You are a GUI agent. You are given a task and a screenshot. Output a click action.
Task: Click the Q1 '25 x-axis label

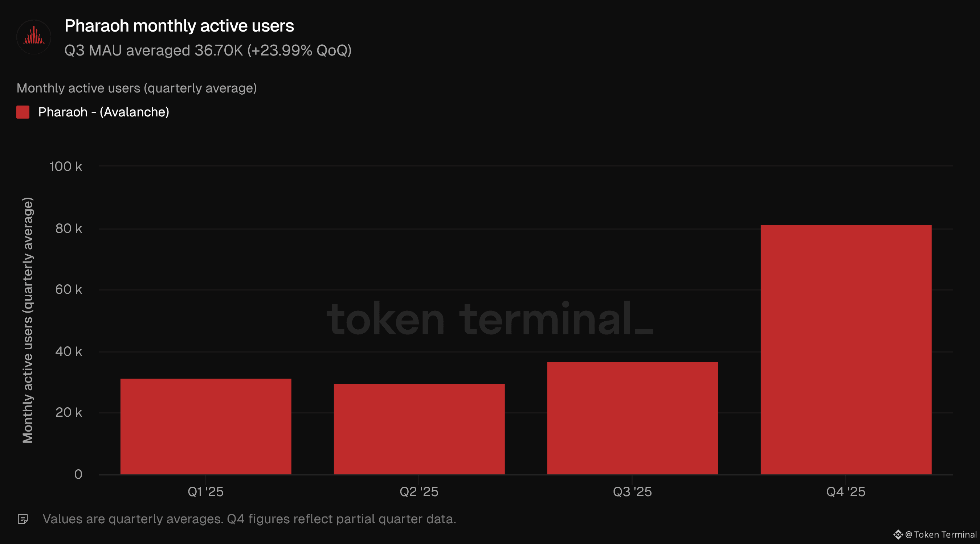(205, 491)
